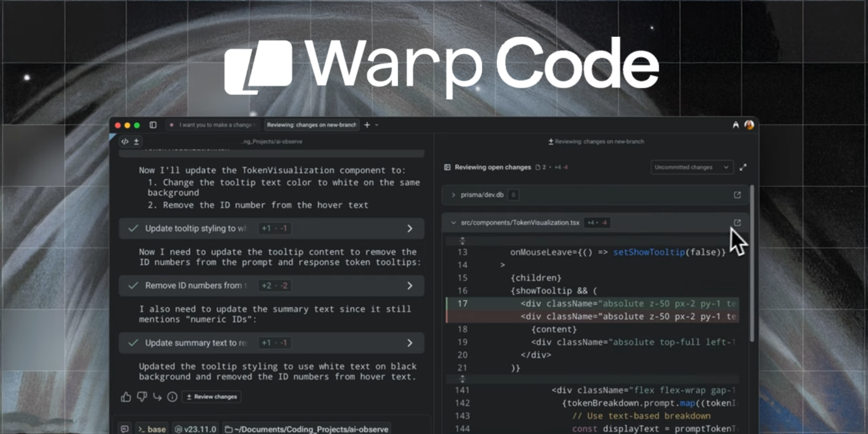Click the code block icon at pane top-left
Screen dimensions: 868x434
pos(126,141)
